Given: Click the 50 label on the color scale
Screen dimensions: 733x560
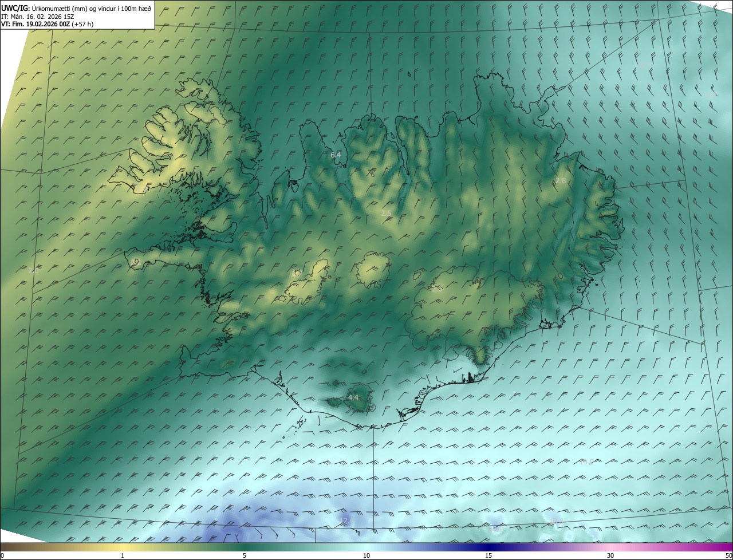Looking at the screenshot, I should [728, 555].
